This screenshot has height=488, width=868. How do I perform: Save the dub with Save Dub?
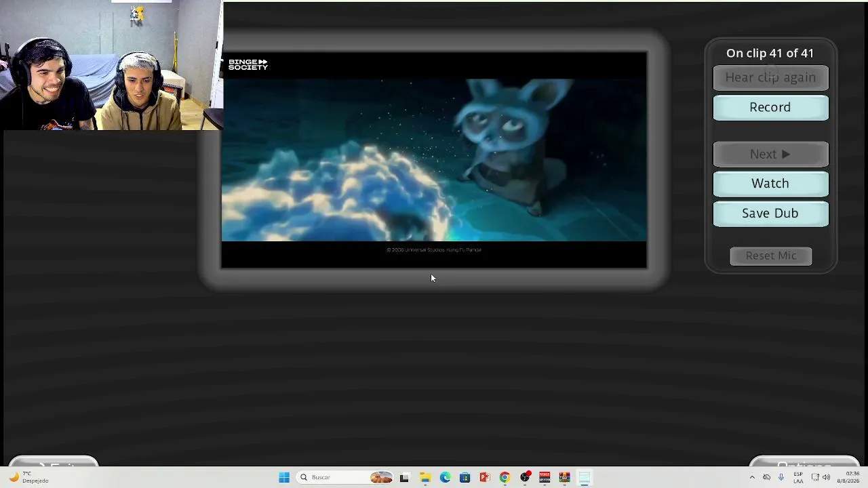(770, 213)
